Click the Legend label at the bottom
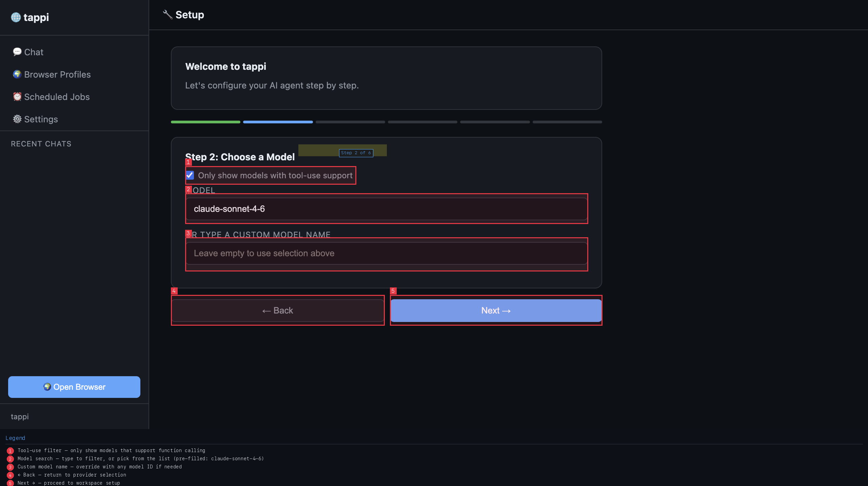The height and width of the screenshot is (486, 868). pos(15,438)
